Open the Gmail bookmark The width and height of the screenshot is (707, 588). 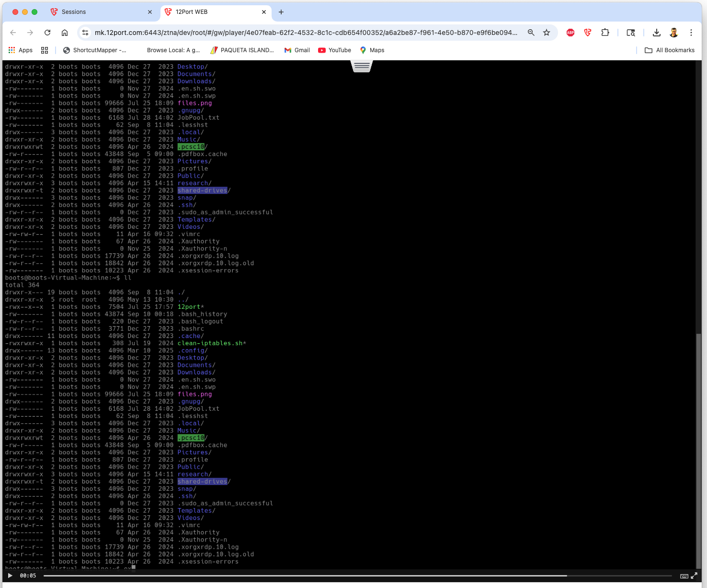coord(297,50)
